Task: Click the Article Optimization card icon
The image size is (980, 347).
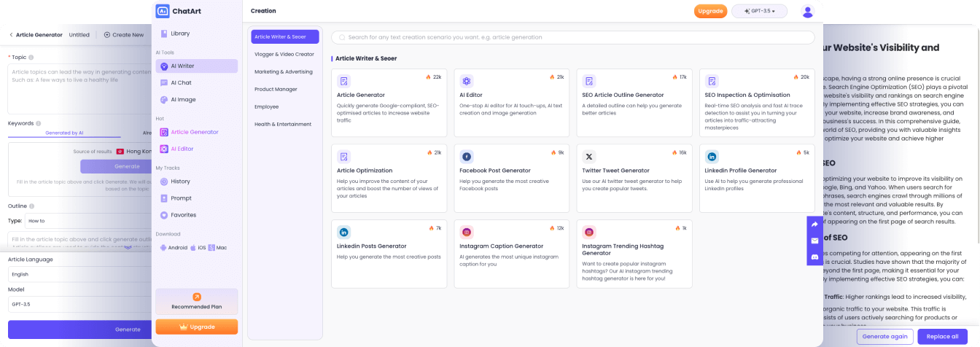Action: (x=343, y=157)
